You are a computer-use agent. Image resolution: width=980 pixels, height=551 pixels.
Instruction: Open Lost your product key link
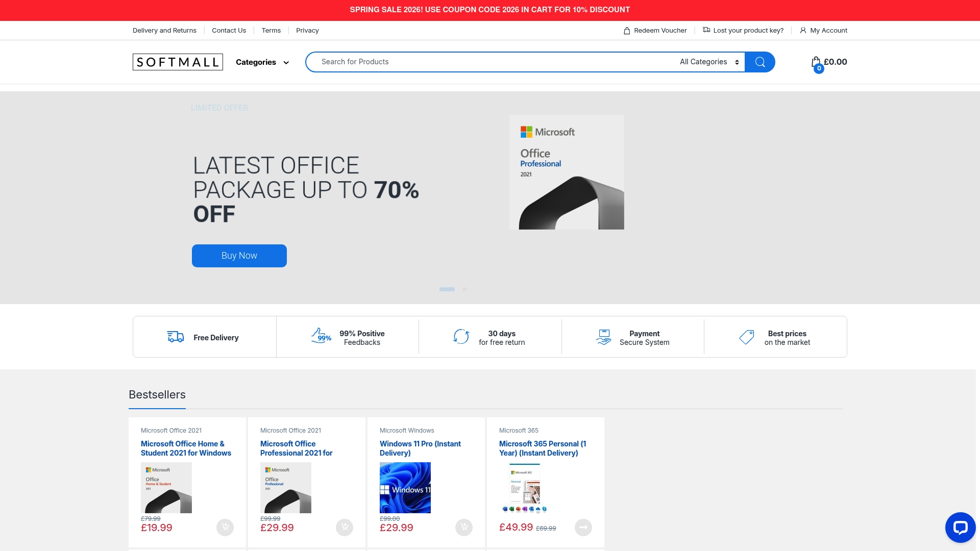point(743,31)
